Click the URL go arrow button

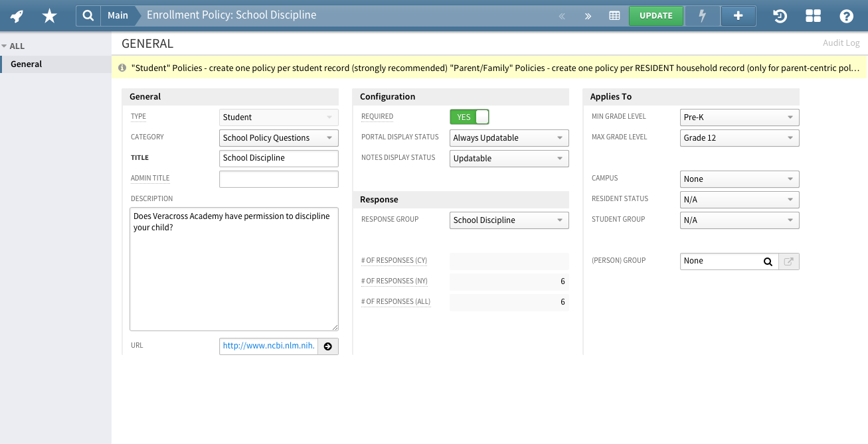328,346
